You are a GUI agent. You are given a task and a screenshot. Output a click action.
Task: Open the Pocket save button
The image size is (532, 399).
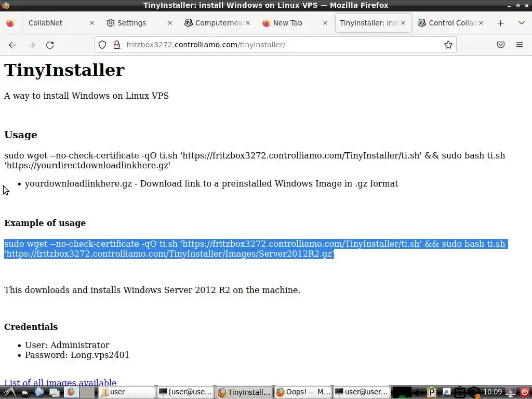point(501,45)
